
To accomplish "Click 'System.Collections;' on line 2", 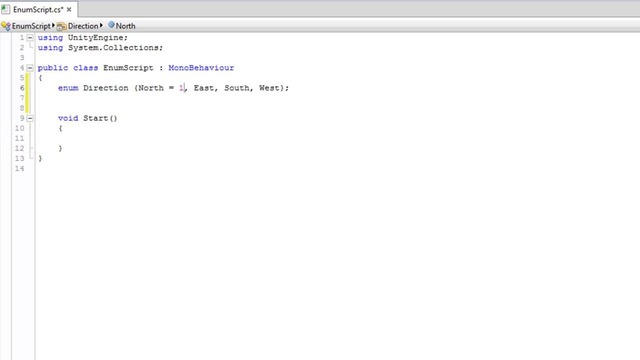I will coord(116,48).
